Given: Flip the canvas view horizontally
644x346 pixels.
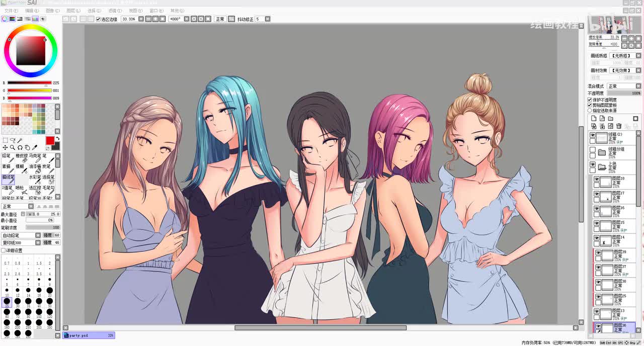Looking at the screenshot, I should (231, 19).
